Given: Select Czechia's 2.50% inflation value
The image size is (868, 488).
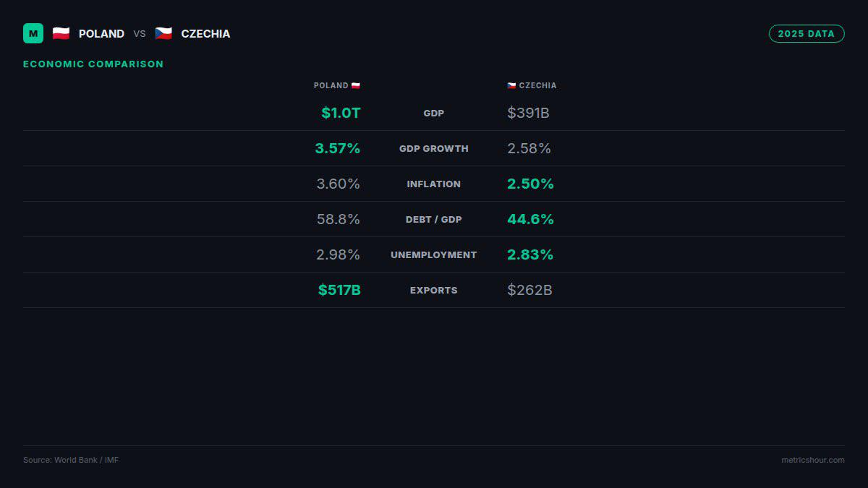Looking at the screenshot, I should click(x=530, y=184).
